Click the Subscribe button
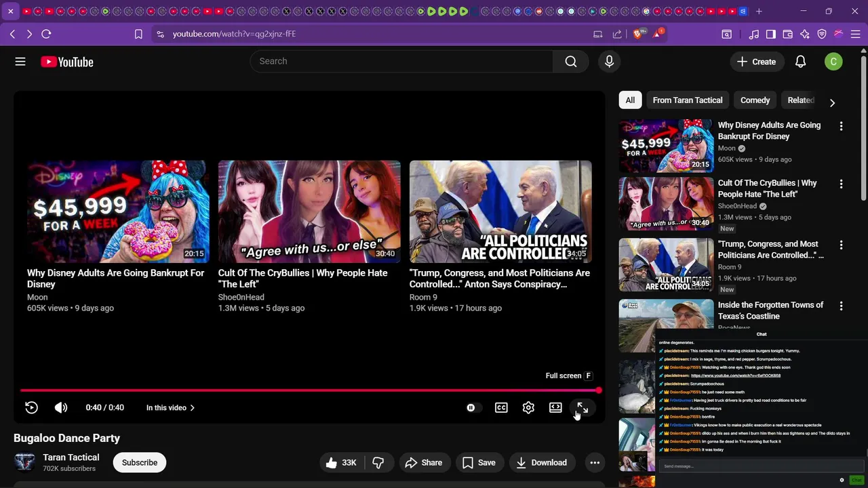Screen dimensions: 868x488 (140, 463)
